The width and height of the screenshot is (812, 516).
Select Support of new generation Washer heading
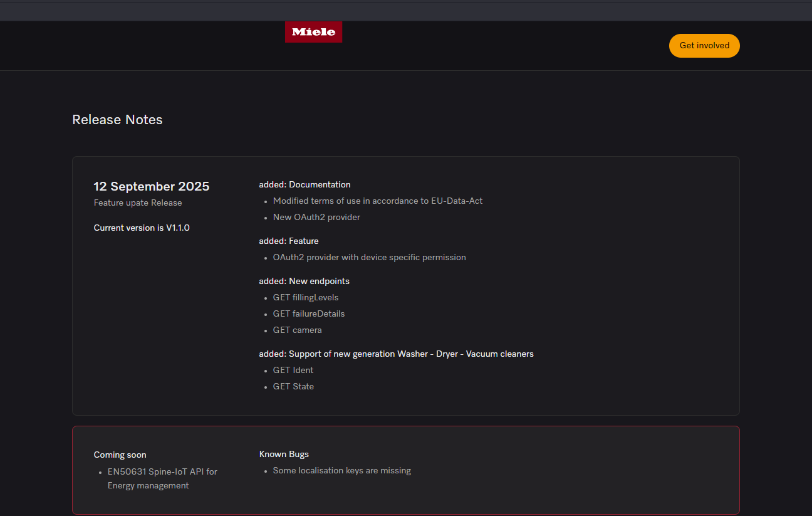coord(396,354)
